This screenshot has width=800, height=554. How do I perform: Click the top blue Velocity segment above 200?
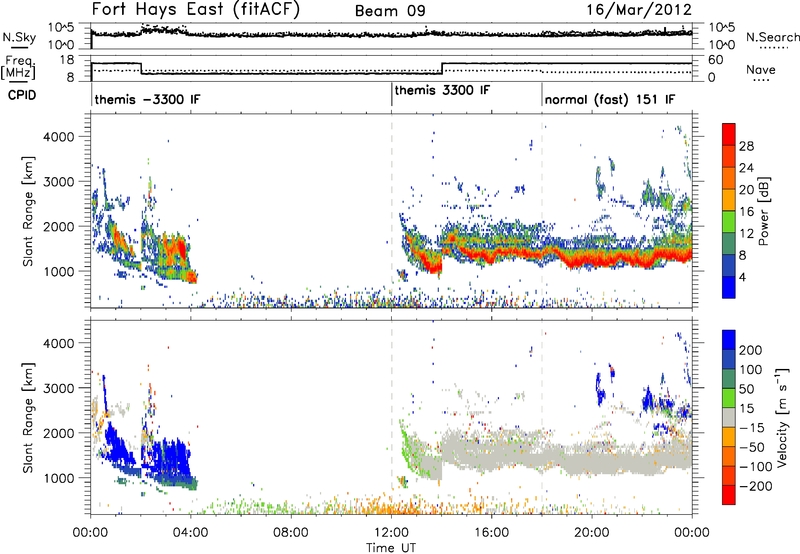[729, 340]
